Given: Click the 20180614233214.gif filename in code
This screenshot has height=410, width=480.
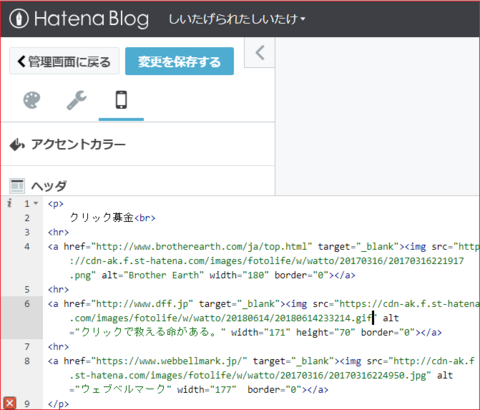Looking at the screenshot, I should [x=323, y=318].
